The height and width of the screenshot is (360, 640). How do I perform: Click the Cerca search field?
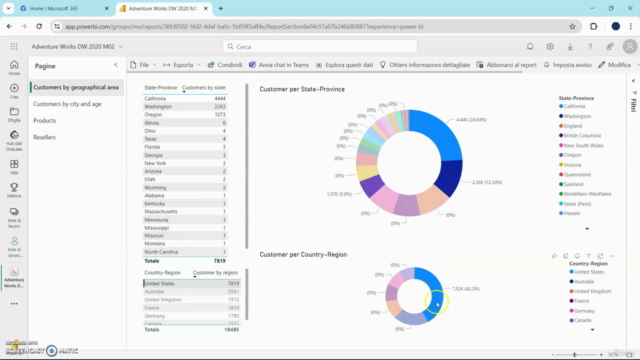pyautogui.click(x=320, y=47)
